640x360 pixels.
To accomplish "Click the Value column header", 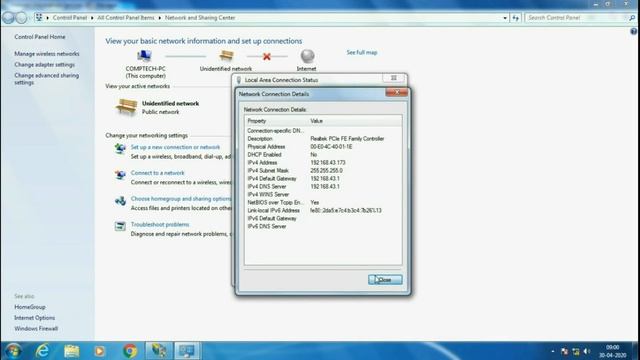I will [355, 121].
